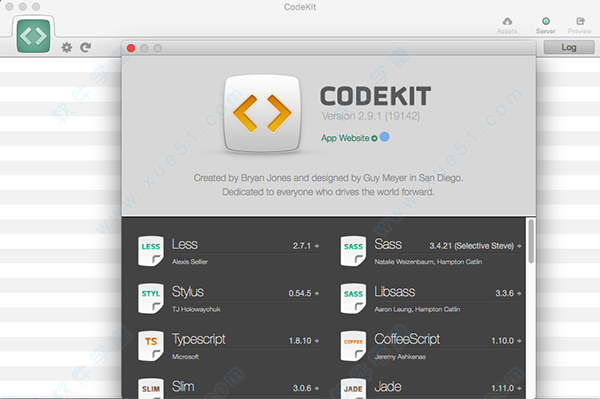Click the Dedicated to everyone line
600x399 pixels.
coord(328,192)
